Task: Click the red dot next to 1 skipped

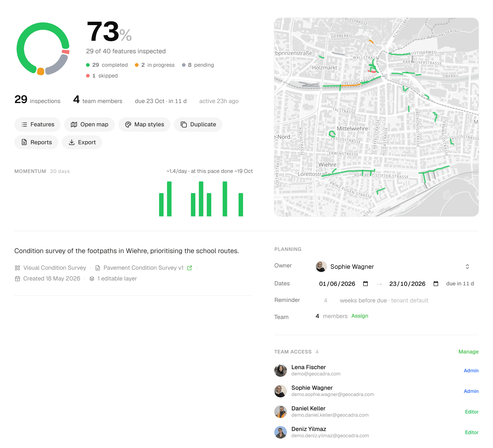Action: point(88,76)
